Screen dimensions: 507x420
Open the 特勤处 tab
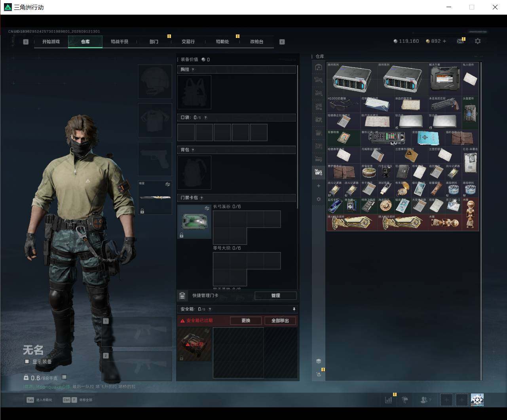point(222,42)
